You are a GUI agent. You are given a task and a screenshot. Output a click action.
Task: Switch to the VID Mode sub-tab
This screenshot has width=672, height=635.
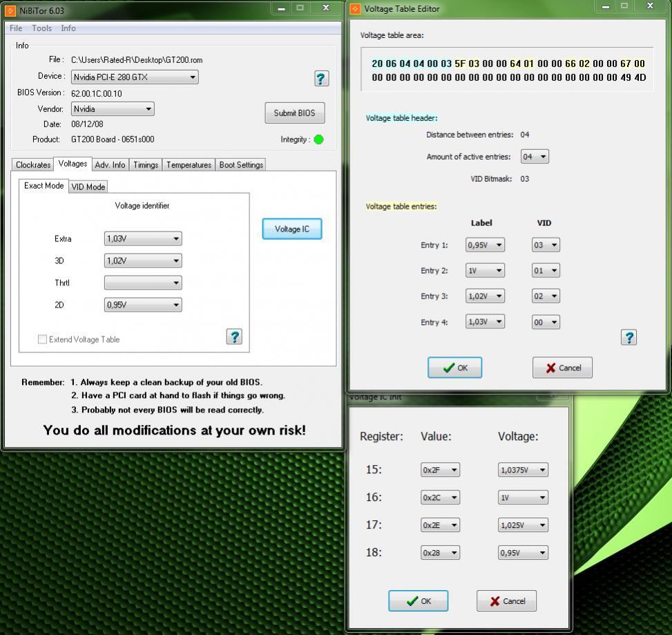tap(88, 187)
